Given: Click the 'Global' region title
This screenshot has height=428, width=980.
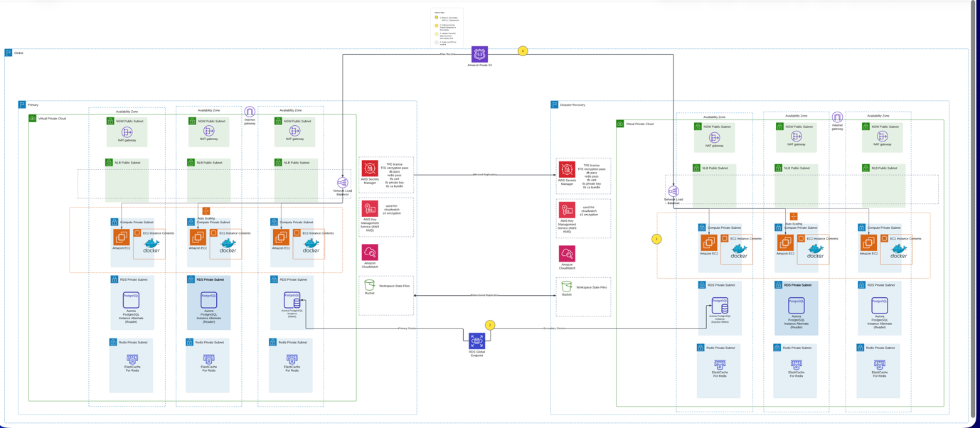Looking at the screenshot, I should [18, 53].
